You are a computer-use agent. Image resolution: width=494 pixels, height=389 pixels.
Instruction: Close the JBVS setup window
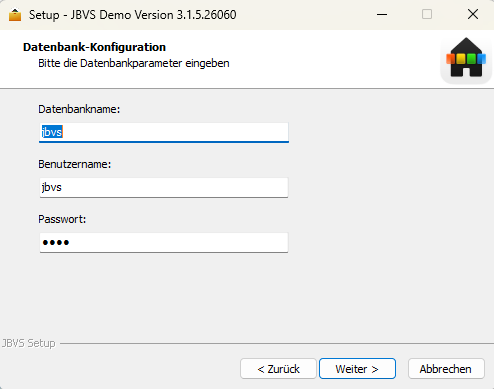click(473, 15)
